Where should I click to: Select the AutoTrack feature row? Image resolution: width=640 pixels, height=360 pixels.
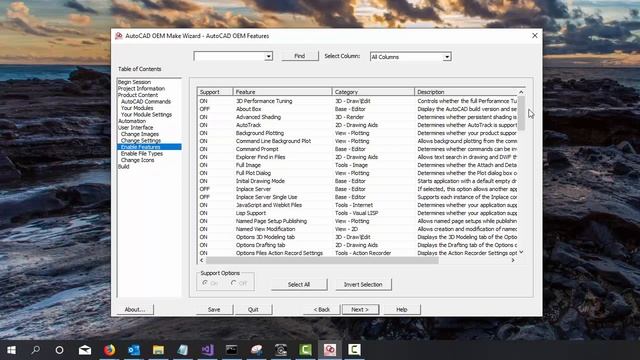click(358, 125)
